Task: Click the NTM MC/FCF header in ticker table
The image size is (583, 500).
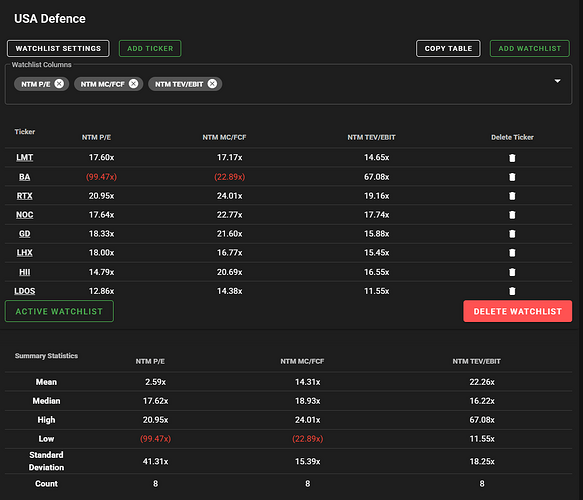Action: click(224, 137)
